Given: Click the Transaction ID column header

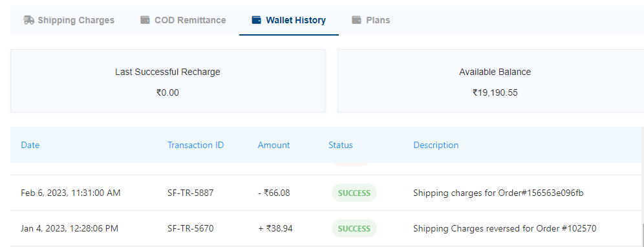Looking at the screenshot, I should tap(195, 145).
